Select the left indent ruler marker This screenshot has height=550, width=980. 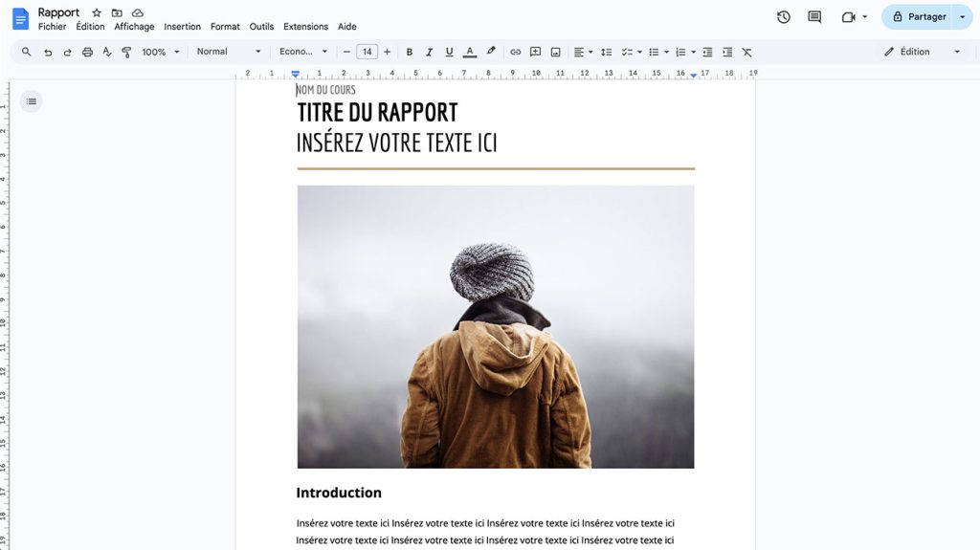click(296, 74)
